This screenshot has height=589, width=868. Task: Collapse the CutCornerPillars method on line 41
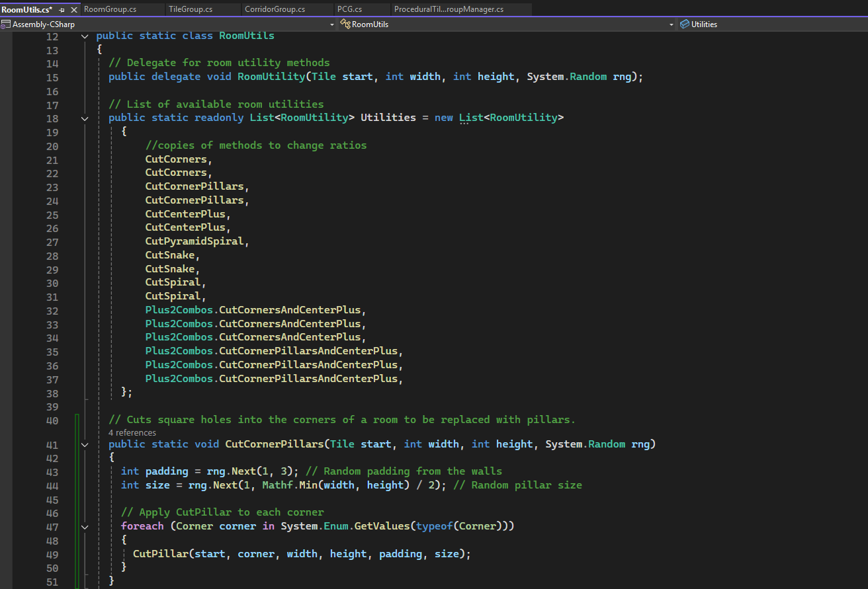(x=85, y=445)
